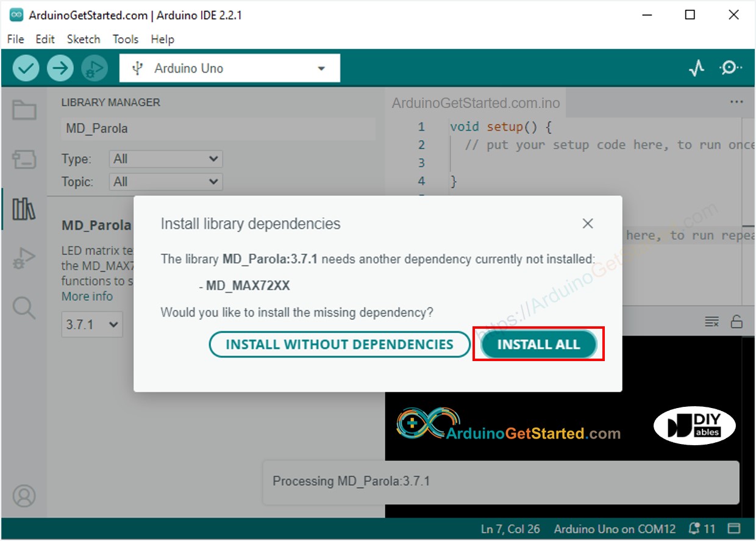The width and height of the screenshot is (756, 541).
Task: Select the Library Manager sidebar icon
Action: [24, 209]
